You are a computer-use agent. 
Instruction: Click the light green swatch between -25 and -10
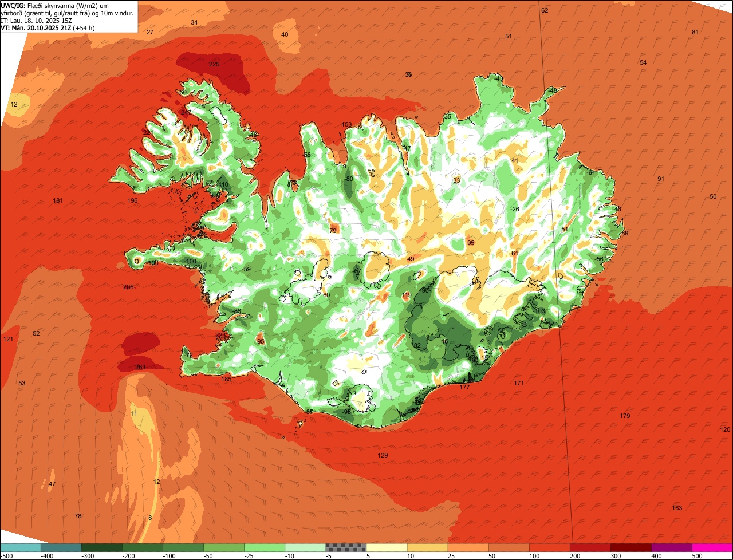pos(265,547)
